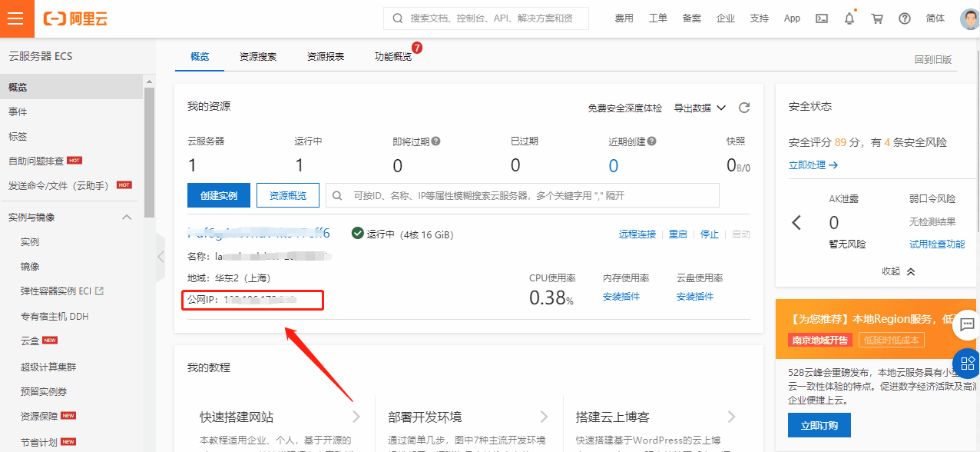
Task: Open the shopping cart
Action: pos(877,18)
